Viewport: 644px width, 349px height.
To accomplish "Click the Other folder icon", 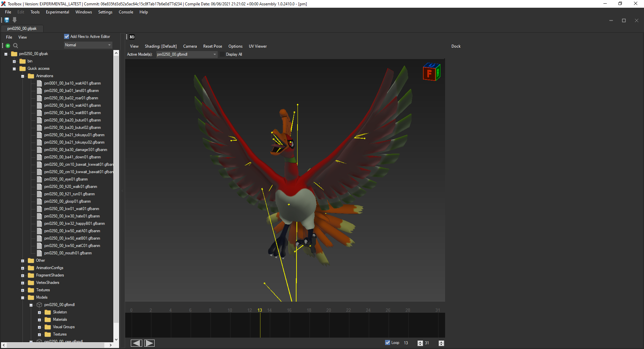I will click(31, 260).
